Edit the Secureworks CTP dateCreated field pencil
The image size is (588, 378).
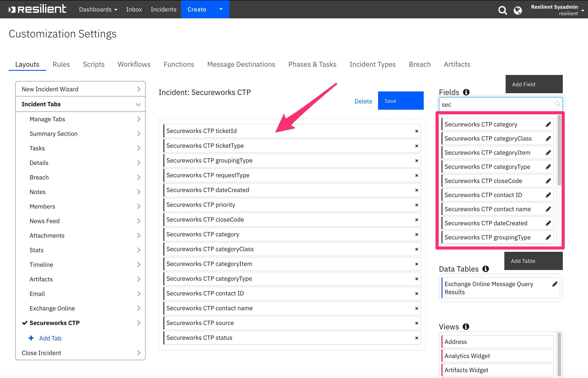[x=548, y=223]
